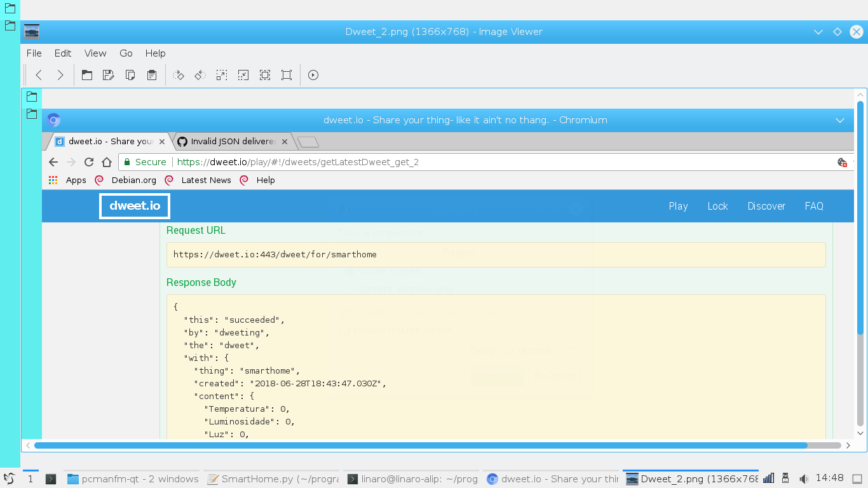
Task: Switch to the dweet.io Chromium window in the taskbar
Action: [x=550, y=479]
